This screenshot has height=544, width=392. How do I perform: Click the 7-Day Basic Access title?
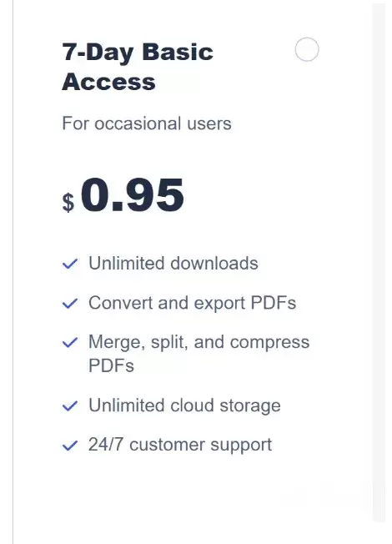(x=138, y=67)
